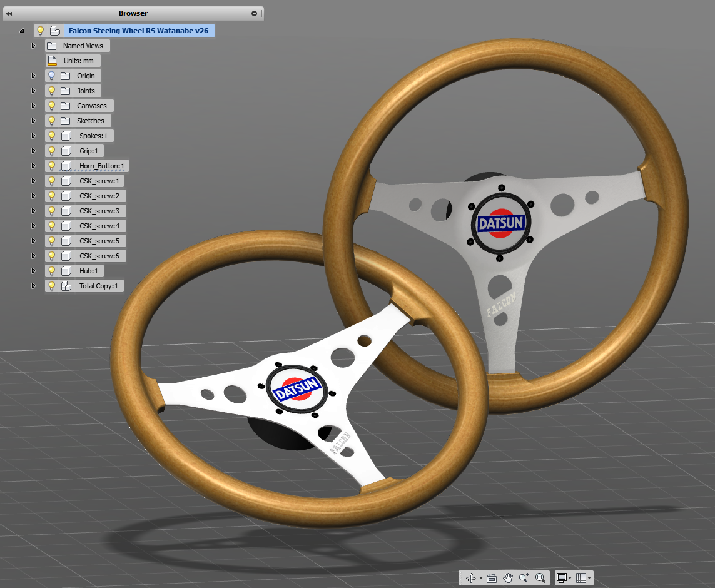The image size is (715, 588).
Task: Hide the Sketches folder lightbulb
Action: tap(51, 121)
